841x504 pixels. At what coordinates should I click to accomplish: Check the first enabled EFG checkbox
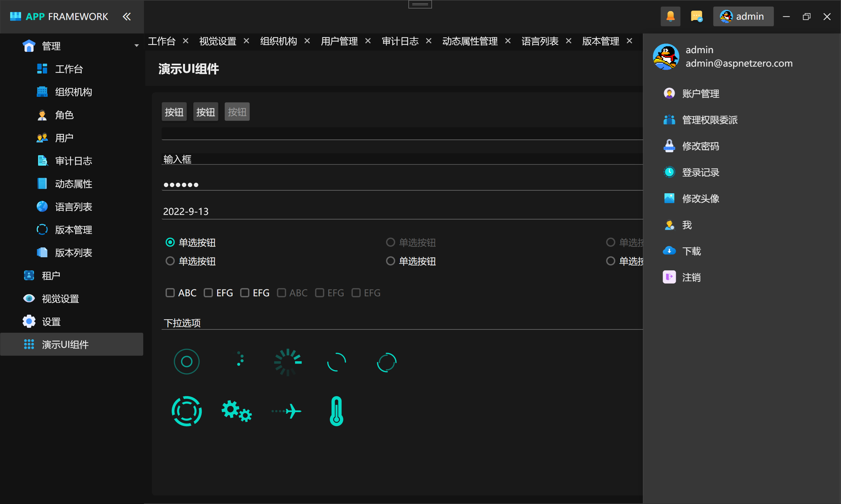(208, 293)
